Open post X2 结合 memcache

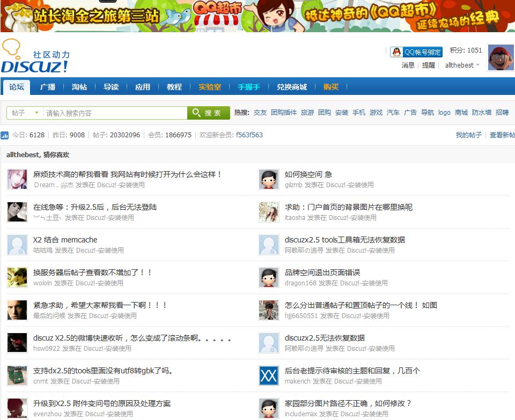pos(65,240)
